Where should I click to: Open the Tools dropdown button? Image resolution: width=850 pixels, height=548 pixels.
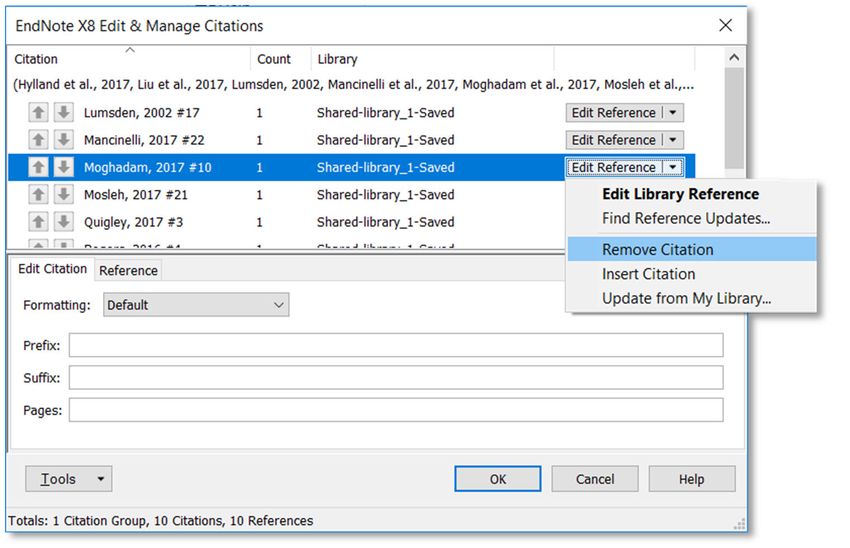click(69, 479)
